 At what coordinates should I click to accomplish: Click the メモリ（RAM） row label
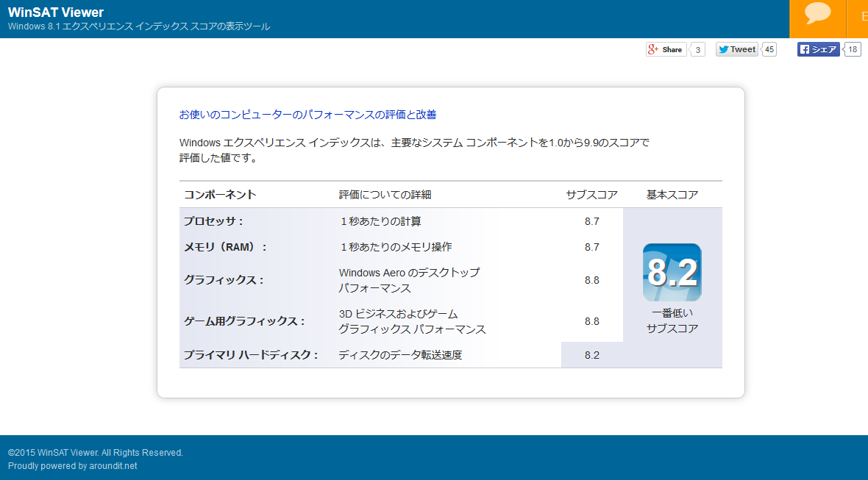[x=225, y=247]
